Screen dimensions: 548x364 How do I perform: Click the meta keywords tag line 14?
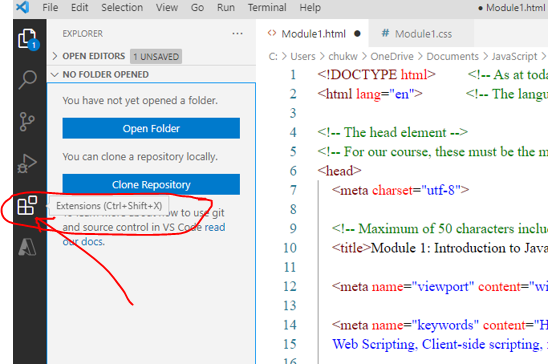(440, 325)
